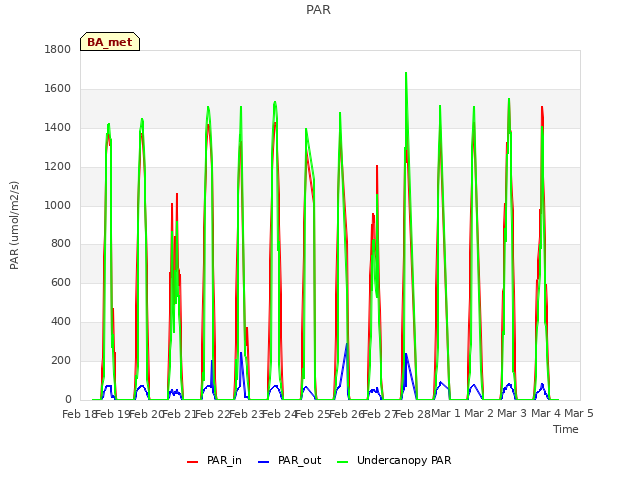The image size is (640, 480).
Task: Click the Mar 2 x-axis date label
Action: pyautogui.click(x=479, y=413)
